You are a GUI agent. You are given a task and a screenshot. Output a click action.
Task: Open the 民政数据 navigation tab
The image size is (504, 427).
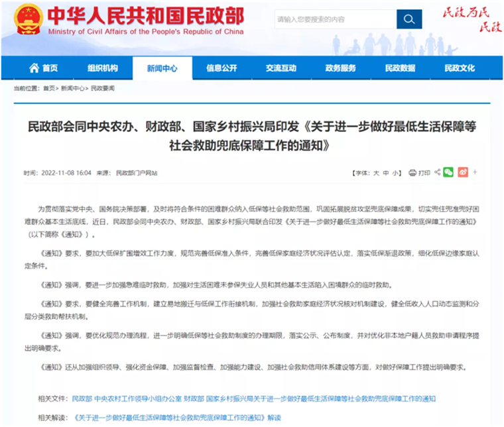tap(400, 68)
